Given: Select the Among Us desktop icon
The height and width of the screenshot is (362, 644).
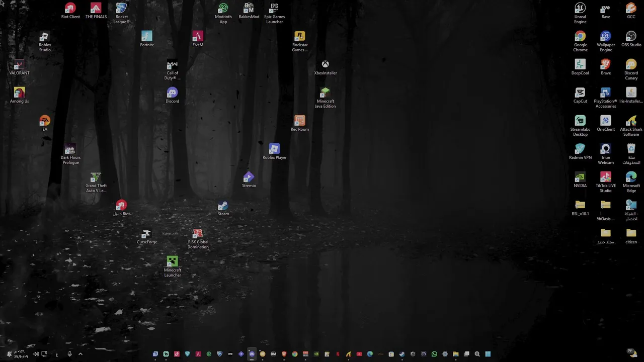Looking at the screenshot, I should click(x=19, y=96).
